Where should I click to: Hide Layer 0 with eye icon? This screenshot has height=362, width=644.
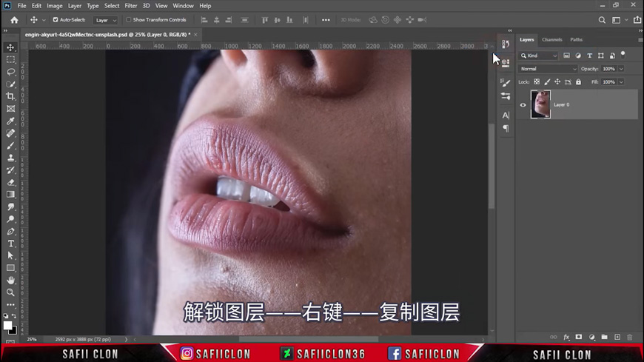tap(523, 105)
